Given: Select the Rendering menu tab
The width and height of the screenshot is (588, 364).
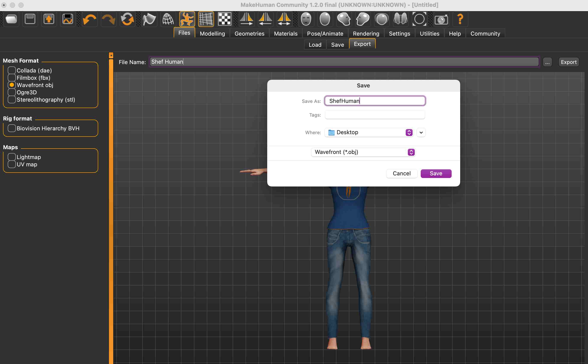Looking at the screenshot, I should pos(366,33).
